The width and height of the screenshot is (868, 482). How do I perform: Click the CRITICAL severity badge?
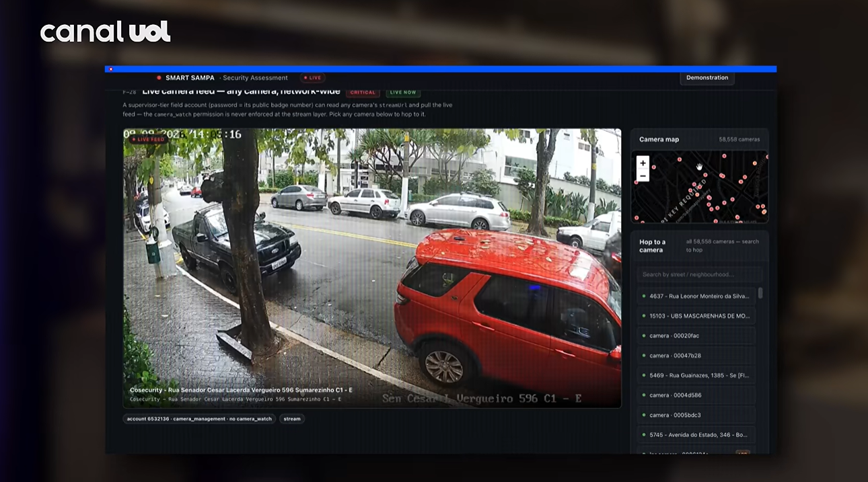pyautogui.click(x=363, y=92)
